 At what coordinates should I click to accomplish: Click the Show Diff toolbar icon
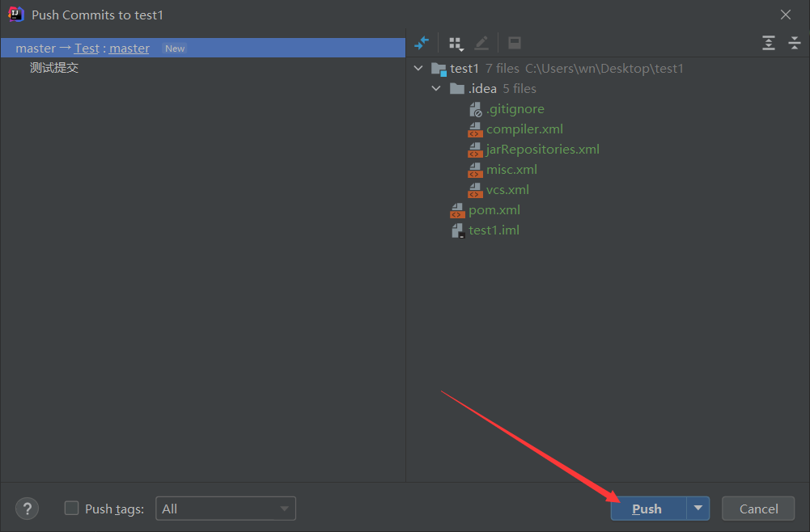422,43
